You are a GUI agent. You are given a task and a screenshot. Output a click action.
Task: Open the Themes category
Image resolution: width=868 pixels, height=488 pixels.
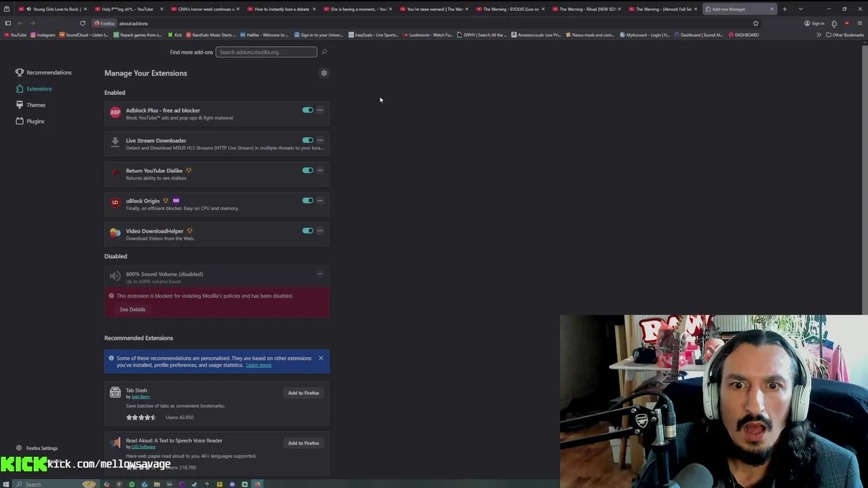(x=31, y=105)
